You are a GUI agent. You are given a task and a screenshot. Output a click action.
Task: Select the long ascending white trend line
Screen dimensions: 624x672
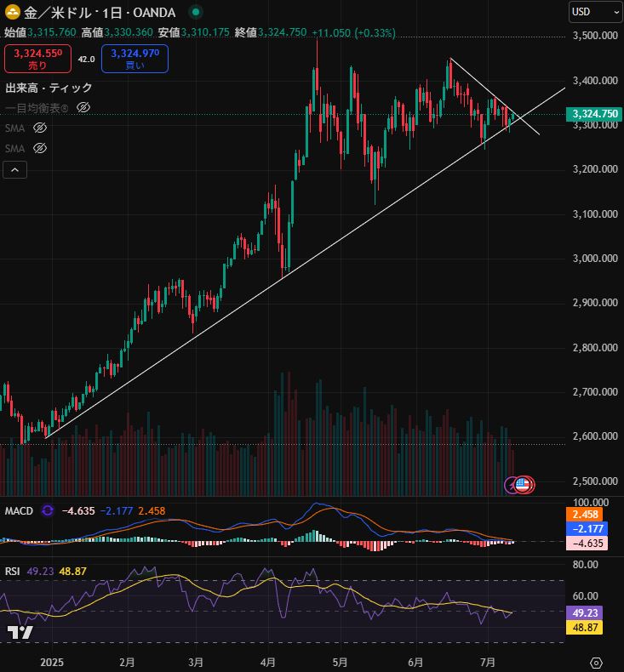306,263
